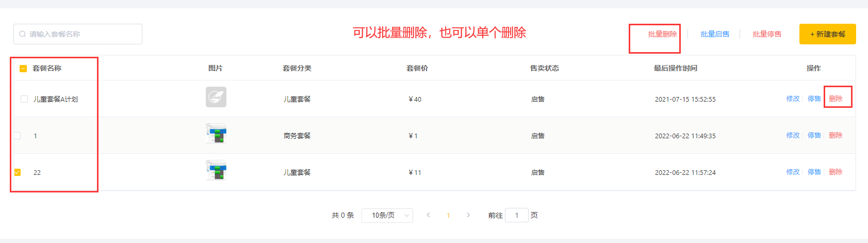This screenshot has width=868, height=243.
Task: Click 修改 for package 1
Action: 793,135
